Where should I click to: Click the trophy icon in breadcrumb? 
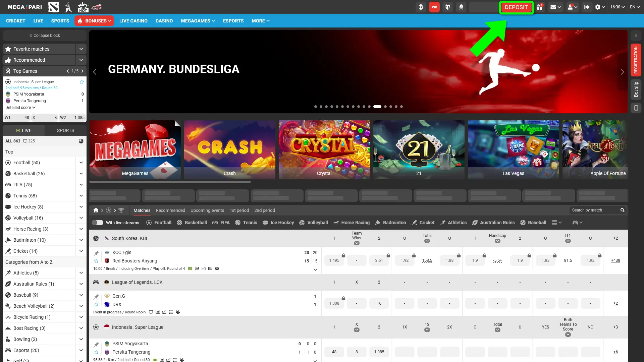point(121,210)
